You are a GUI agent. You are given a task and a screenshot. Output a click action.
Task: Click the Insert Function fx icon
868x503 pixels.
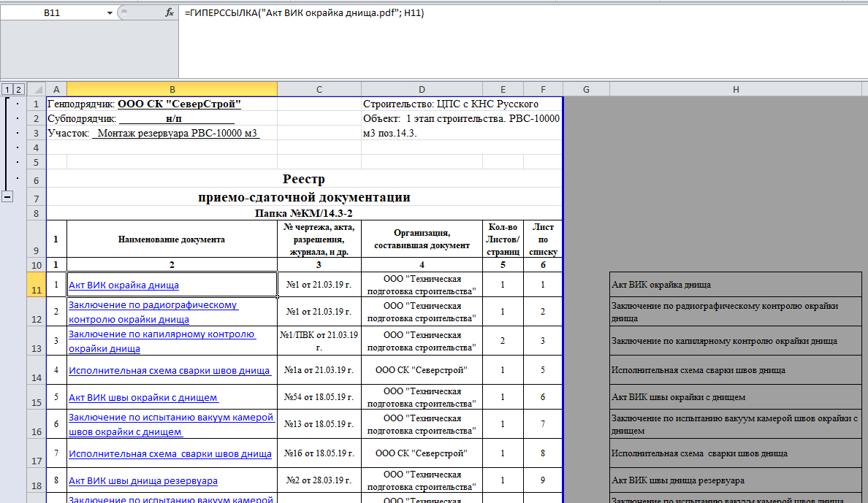point(170,12)
